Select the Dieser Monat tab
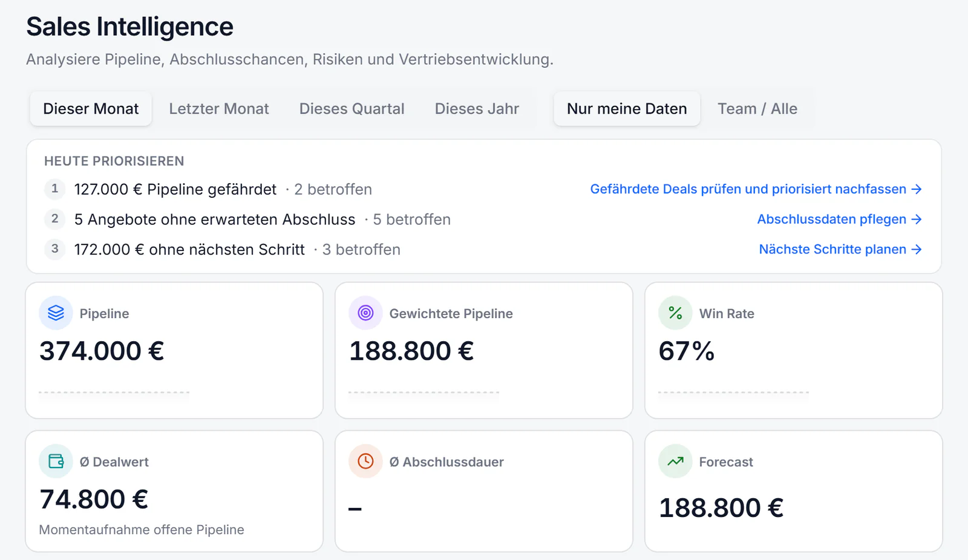This screenshot has height=560, width=968. 91,109
